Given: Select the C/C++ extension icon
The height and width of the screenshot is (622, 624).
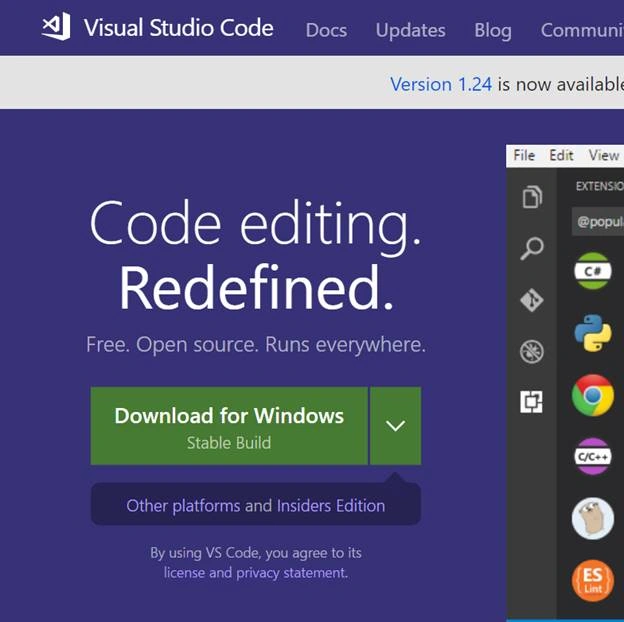Looking at the screenshot, I should coord(593,456).
